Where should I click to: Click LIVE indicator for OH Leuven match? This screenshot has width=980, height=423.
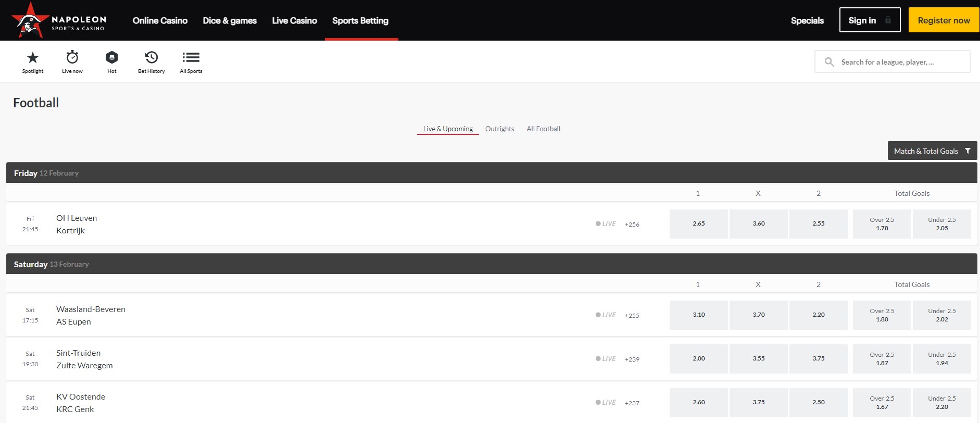pos(606,224)
